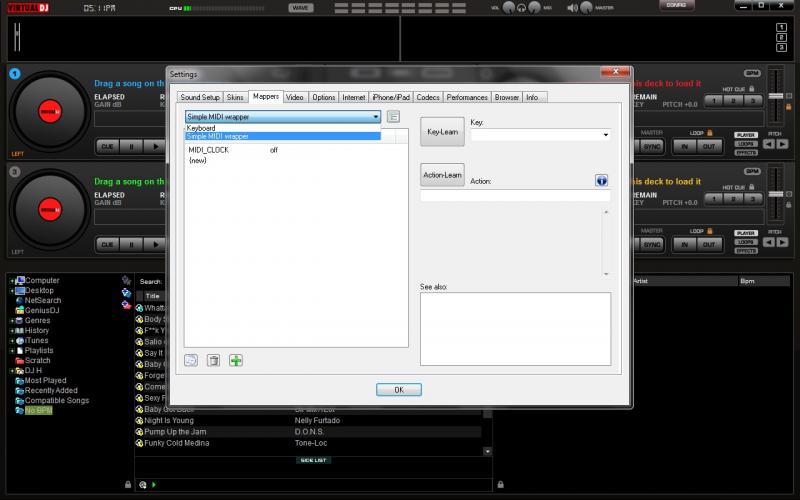
Task: Click the mapping icon left of trash
Action: tap(191, 361)
